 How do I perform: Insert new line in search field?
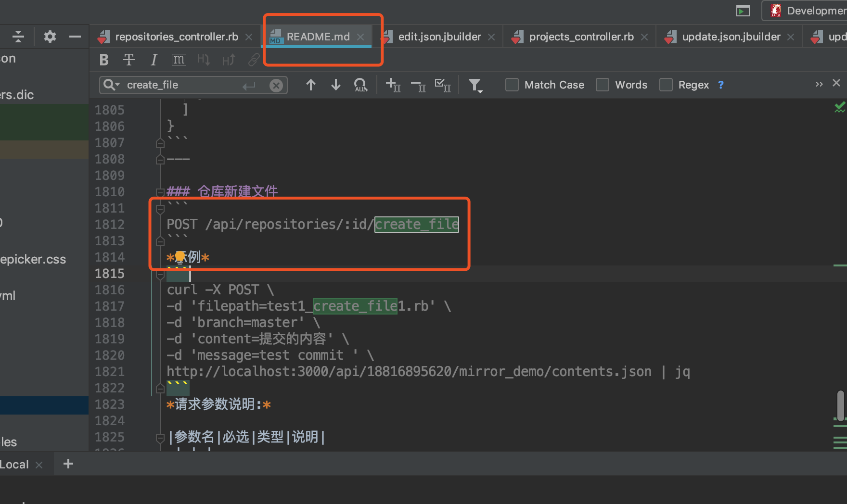coord(249,86)
